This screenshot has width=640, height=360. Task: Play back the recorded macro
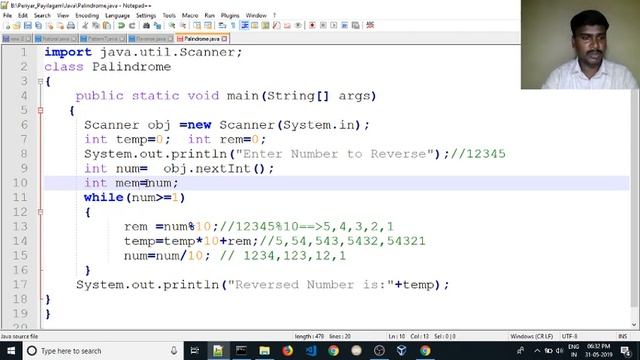[334, 25]
